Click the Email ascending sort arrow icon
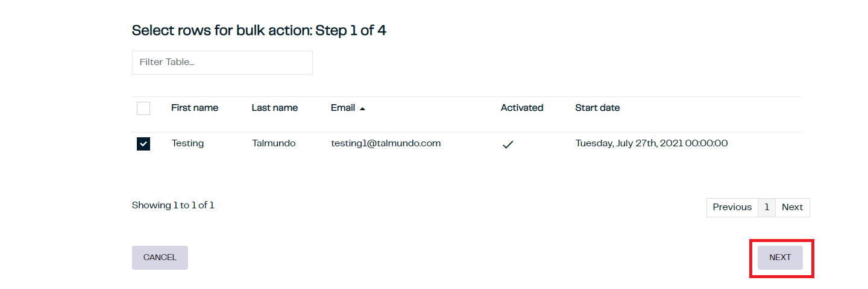Screen dimensions: 868x289 pos(362,109)
